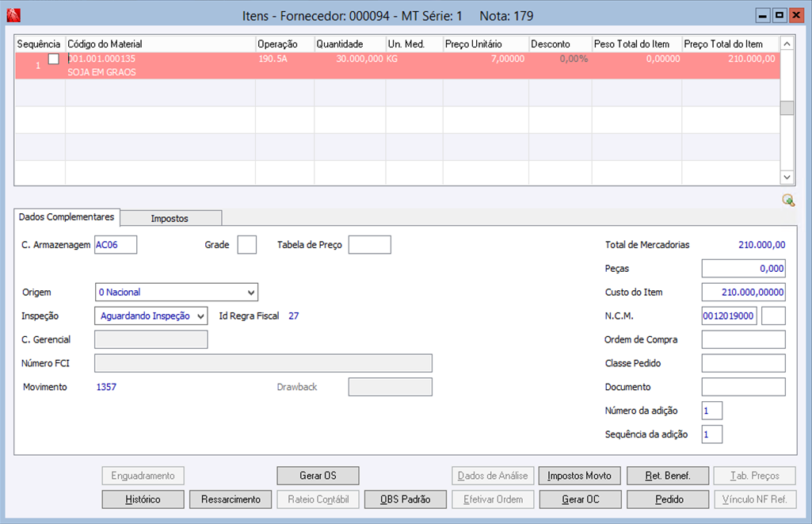Click the Gerar OS button
The image size is (812, 524).
[x=318, y=476]
